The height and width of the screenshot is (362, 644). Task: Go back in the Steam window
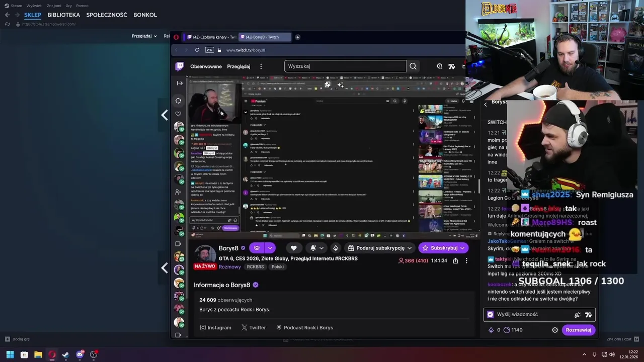7,15
